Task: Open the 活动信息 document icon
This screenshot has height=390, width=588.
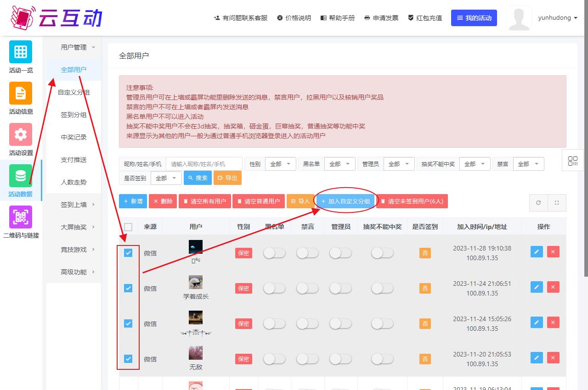Action: [21, 93]
